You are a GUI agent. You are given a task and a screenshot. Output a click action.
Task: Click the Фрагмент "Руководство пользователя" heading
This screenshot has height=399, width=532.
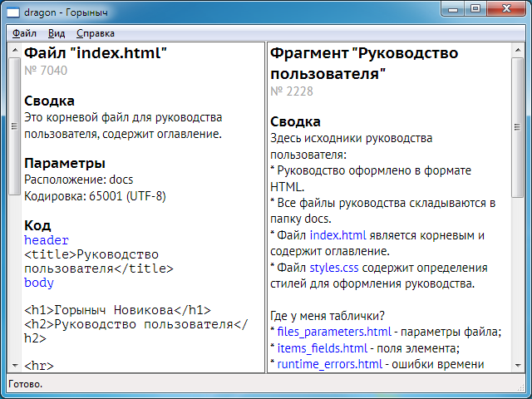click(x=364, y=63)
